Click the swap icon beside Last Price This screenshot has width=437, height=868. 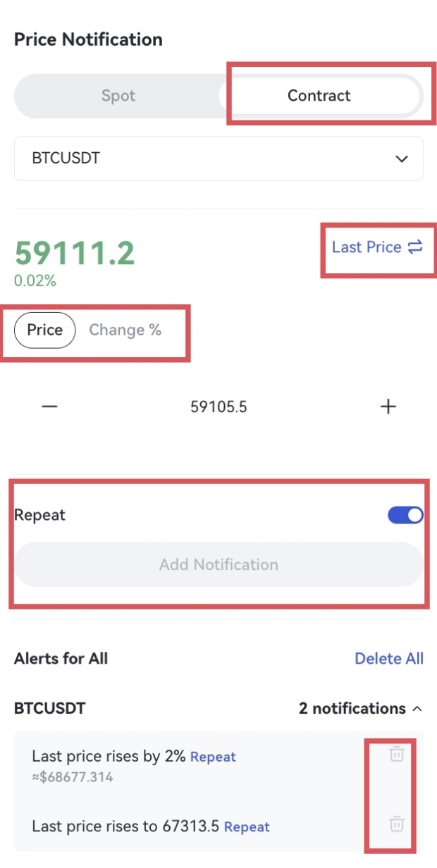point(415,247)
